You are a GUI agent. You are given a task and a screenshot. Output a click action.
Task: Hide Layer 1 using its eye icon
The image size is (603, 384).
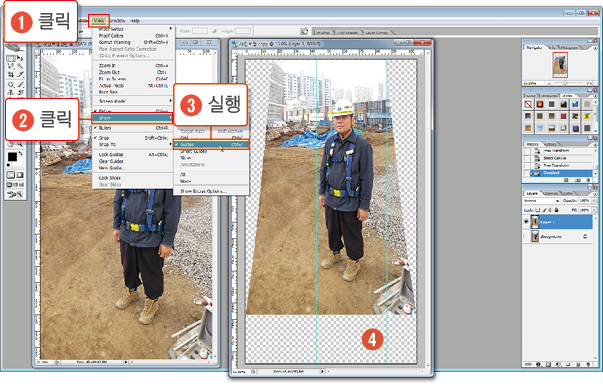[526, 222]
